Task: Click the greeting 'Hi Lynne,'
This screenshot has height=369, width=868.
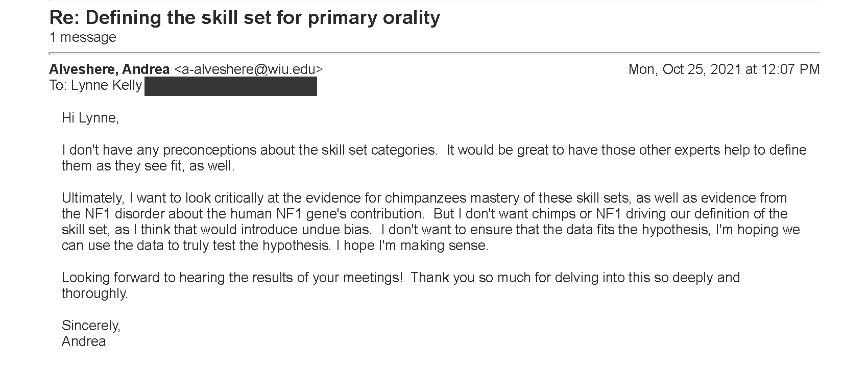Action: tap(90, 118)
